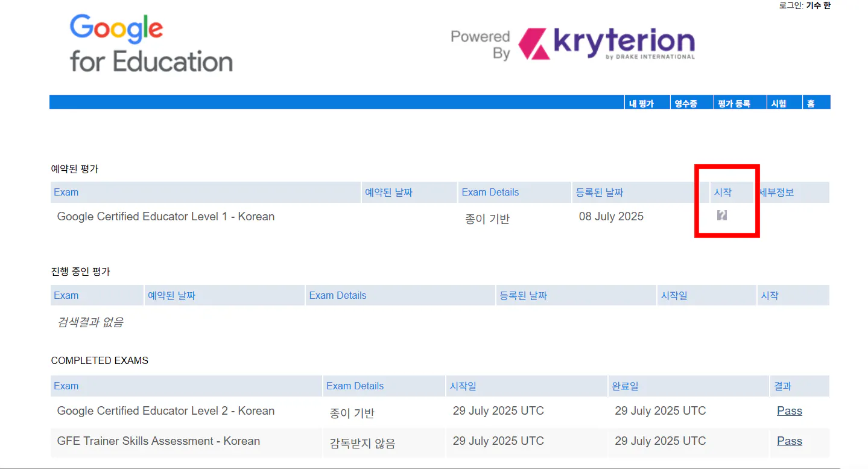Open Pass result for Educator Level 2 exam
This screenshot has height=469, width=868.
790,411
